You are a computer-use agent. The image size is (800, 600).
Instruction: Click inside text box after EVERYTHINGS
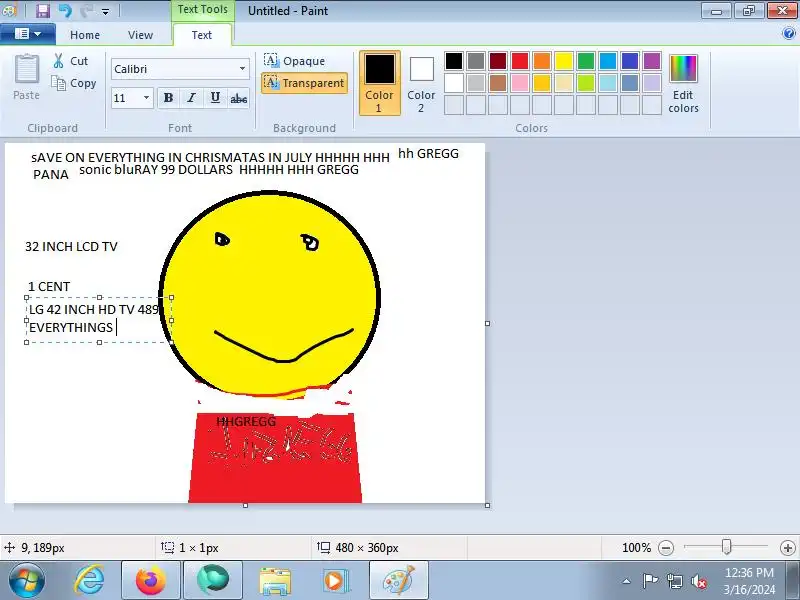pos(117,327)
